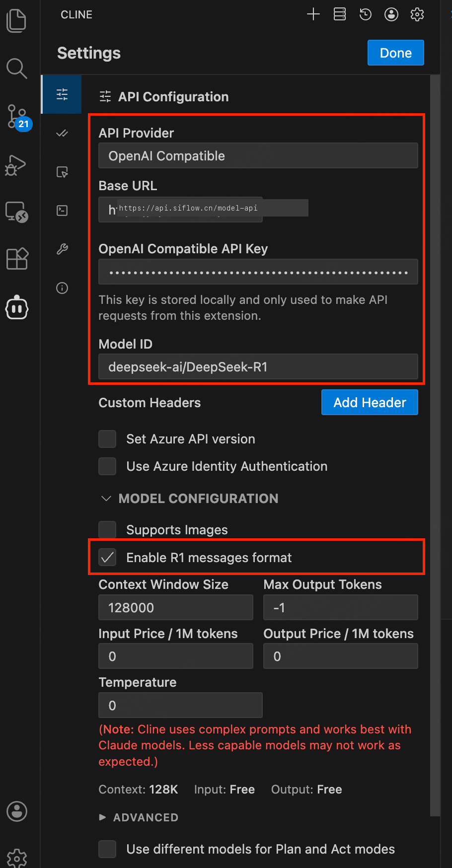Start a new Cline task with plus icon

[x=313, y=14]
